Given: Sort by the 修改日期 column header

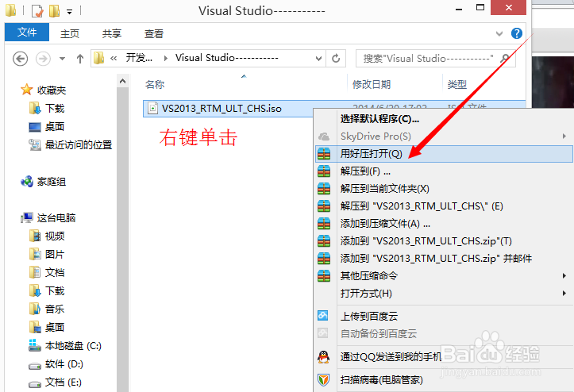Looking at the screenshot, I should 372,85.
